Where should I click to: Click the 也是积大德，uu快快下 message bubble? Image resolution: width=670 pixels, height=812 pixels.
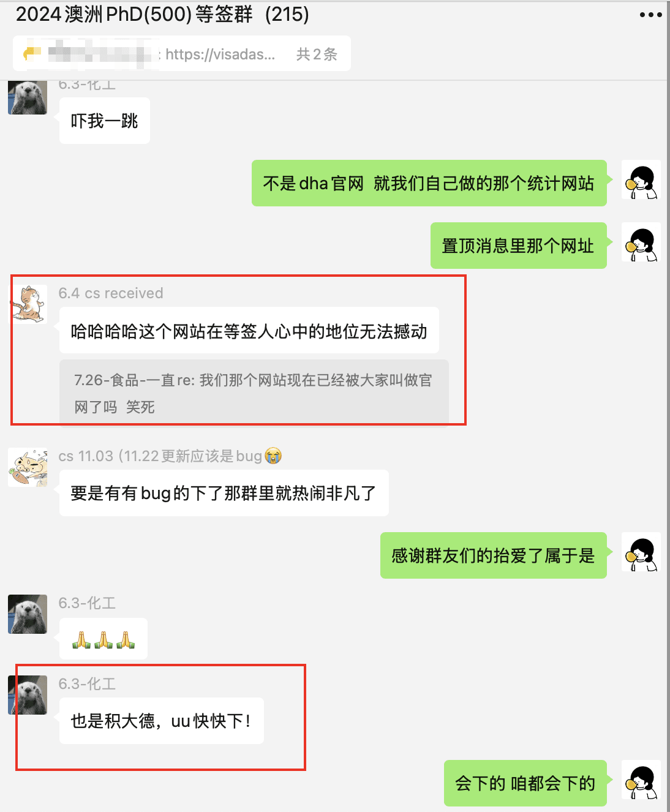[x=162, y=721]
